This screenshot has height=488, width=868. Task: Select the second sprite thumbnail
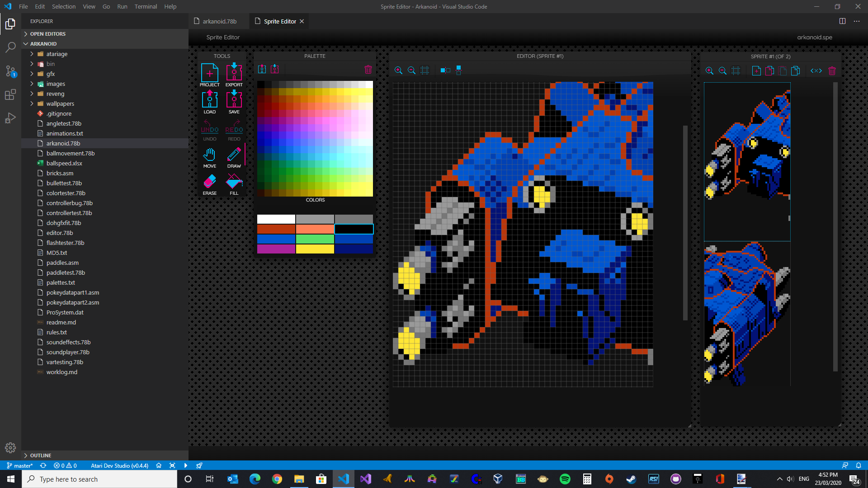point(747,314)
